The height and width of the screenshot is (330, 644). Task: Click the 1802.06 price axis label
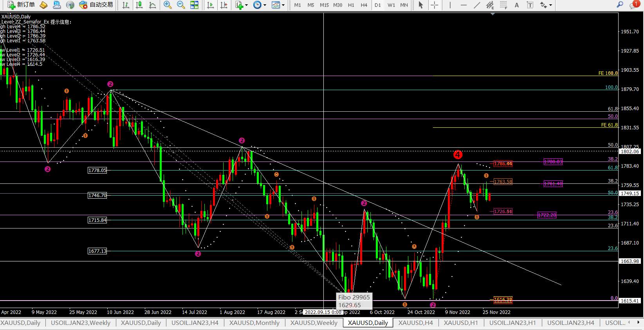pos(630,151)
